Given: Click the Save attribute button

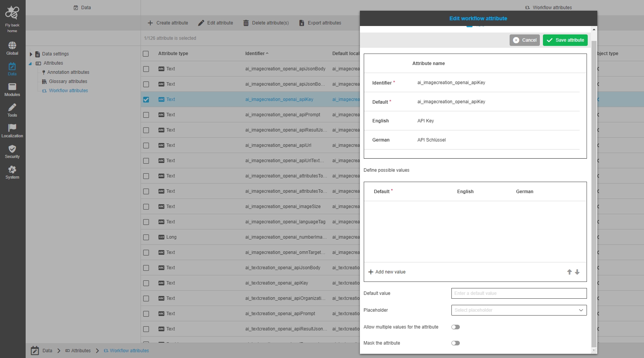Looking at the screenshot, I should [565, 40].
